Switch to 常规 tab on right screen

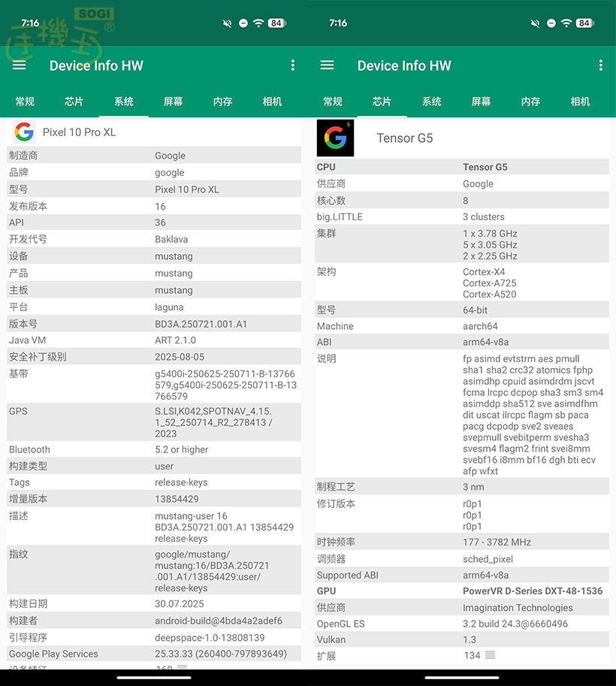tap(333, 101)
